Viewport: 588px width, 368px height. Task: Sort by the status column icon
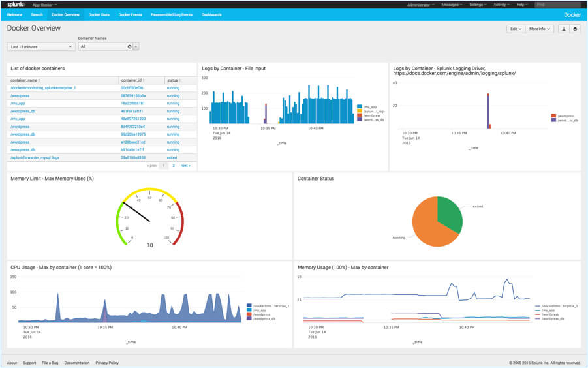point(179,80)
